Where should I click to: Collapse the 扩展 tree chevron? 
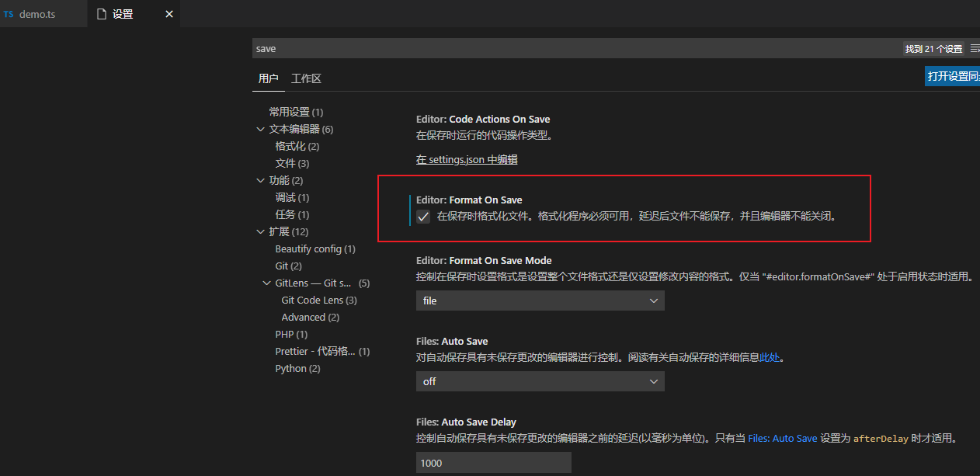[x=261, y=231]
